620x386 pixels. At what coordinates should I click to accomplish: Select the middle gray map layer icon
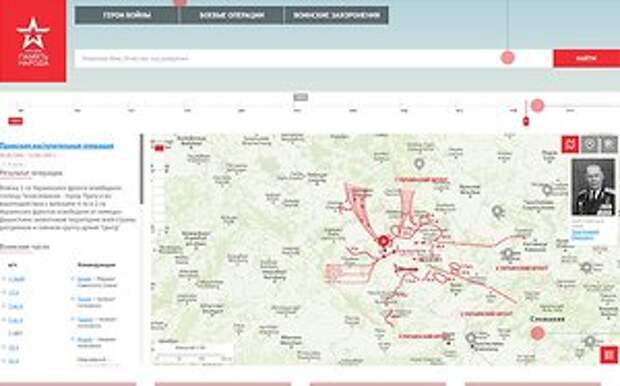pos(589,144)
